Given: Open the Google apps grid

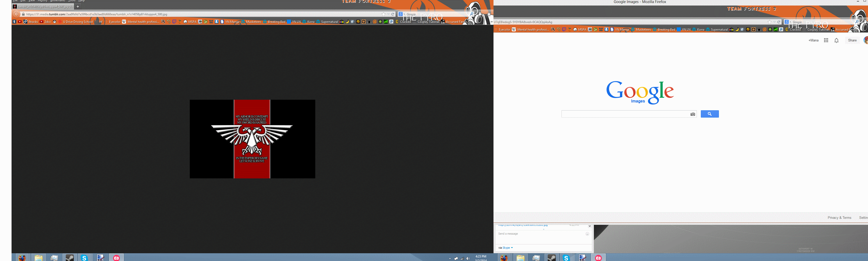Looking at the screenshot, I should [x=826, y=40].
